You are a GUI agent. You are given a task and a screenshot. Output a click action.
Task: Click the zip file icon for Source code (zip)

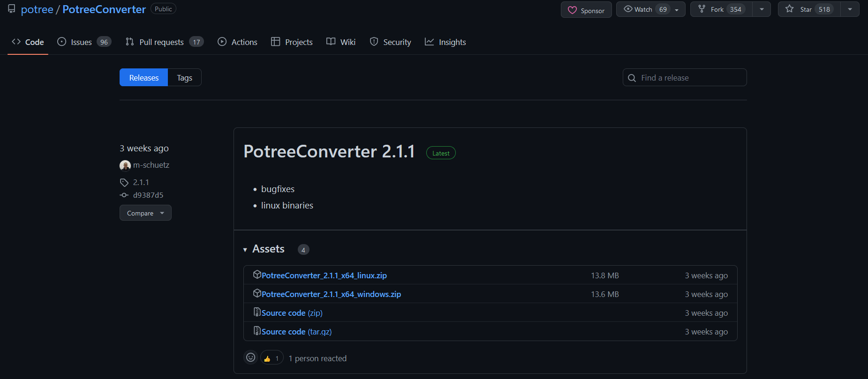[257, 312]
